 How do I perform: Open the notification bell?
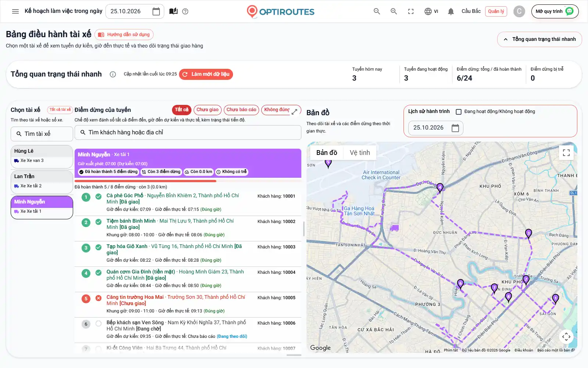(451, 11)
